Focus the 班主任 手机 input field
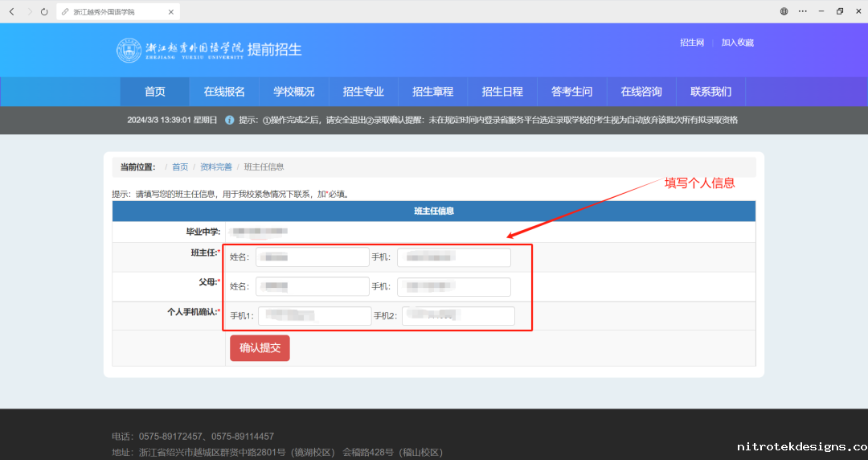This screenshot has width=868, height=460. pyautogui.click(x=454, y=257)
